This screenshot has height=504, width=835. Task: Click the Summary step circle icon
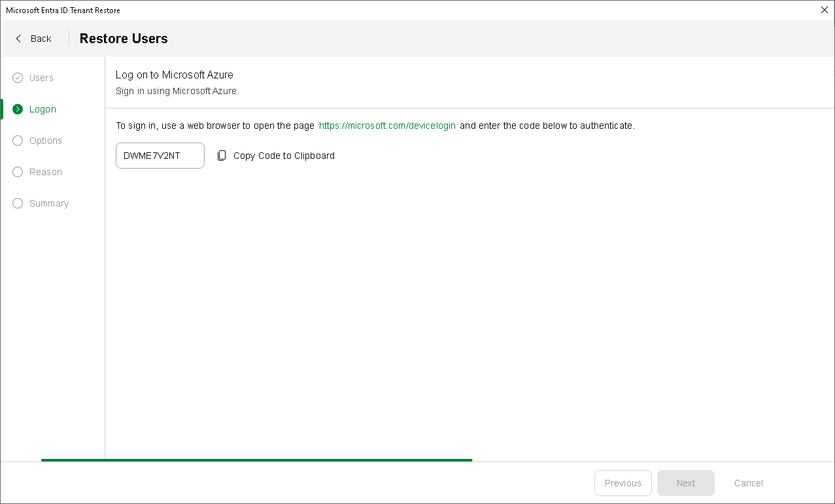[18, 203]
